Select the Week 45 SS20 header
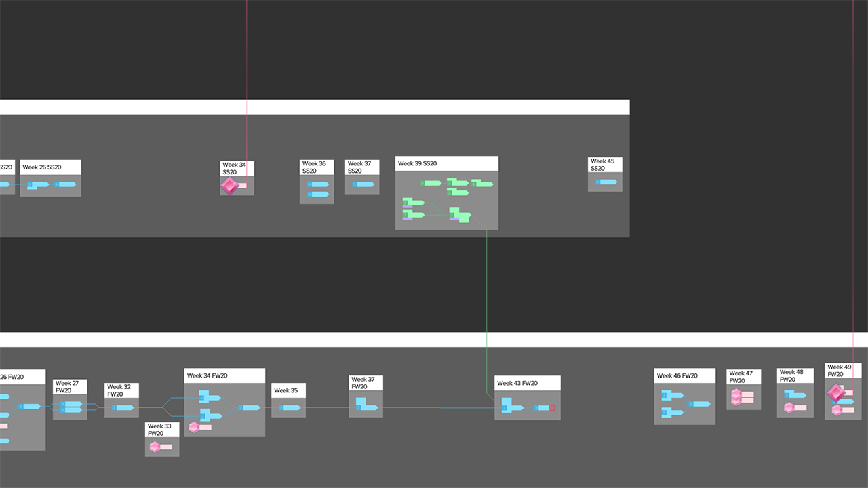 point(605,165)
